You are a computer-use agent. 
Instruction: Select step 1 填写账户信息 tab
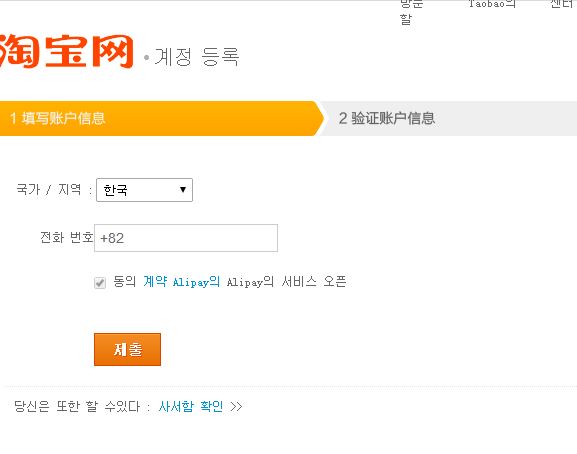(161, 118)
